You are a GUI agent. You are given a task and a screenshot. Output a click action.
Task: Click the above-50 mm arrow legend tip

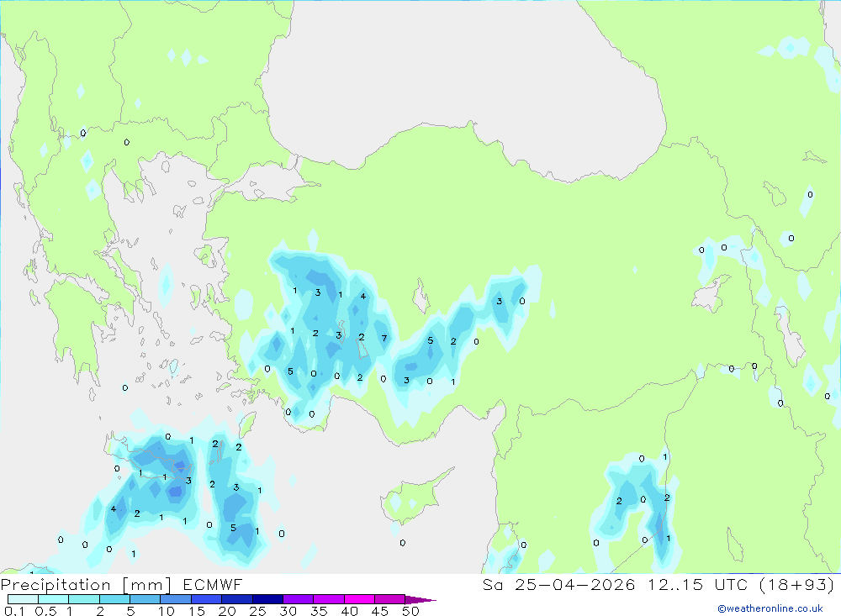(420, 599)
